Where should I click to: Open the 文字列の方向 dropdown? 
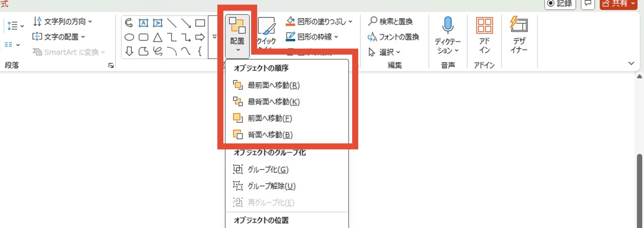[x=62, y=22]
